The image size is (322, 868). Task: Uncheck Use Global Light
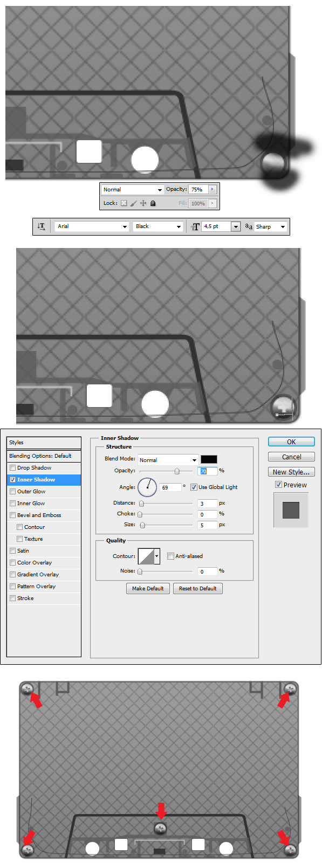(194, 487)
